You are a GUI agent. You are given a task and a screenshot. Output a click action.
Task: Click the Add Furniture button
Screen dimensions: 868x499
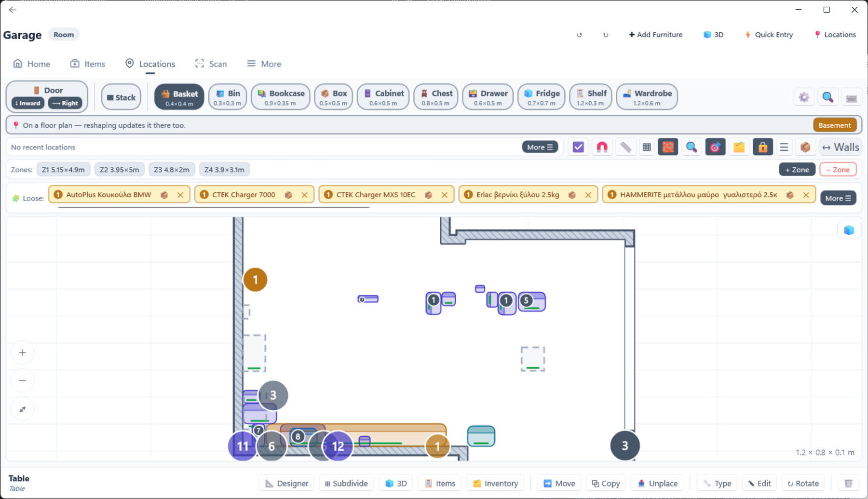(x=656, y=35)
